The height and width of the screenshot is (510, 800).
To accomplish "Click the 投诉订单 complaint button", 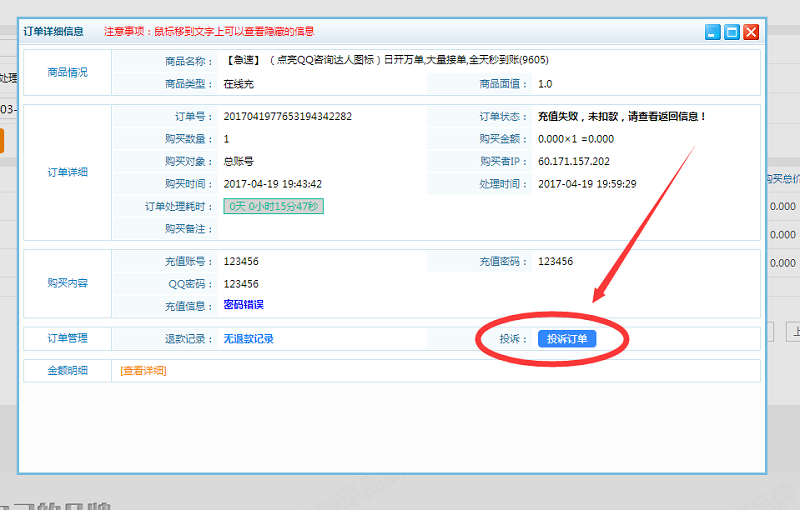I will [567, 339].
